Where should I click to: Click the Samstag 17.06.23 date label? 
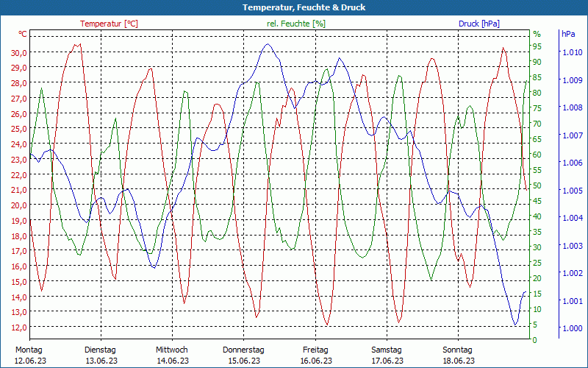(x=387, y=355)
